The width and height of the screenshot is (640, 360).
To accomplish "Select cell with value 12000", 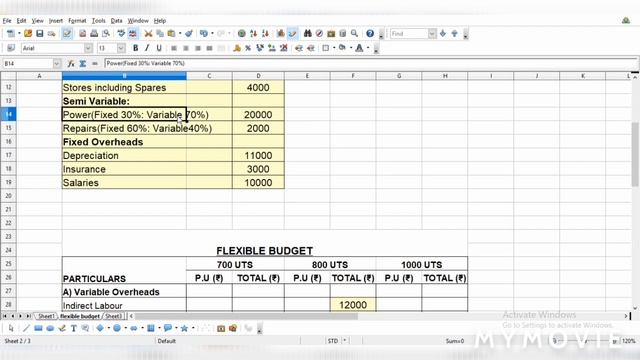I will click(x=353, y=305).
